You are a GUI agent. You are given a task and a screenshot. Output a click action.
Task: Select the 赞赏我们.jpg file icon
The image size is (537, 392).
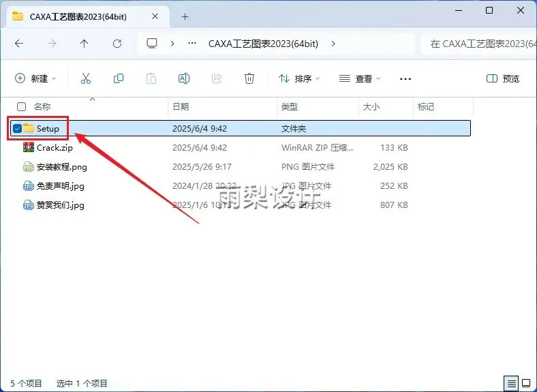29,205
